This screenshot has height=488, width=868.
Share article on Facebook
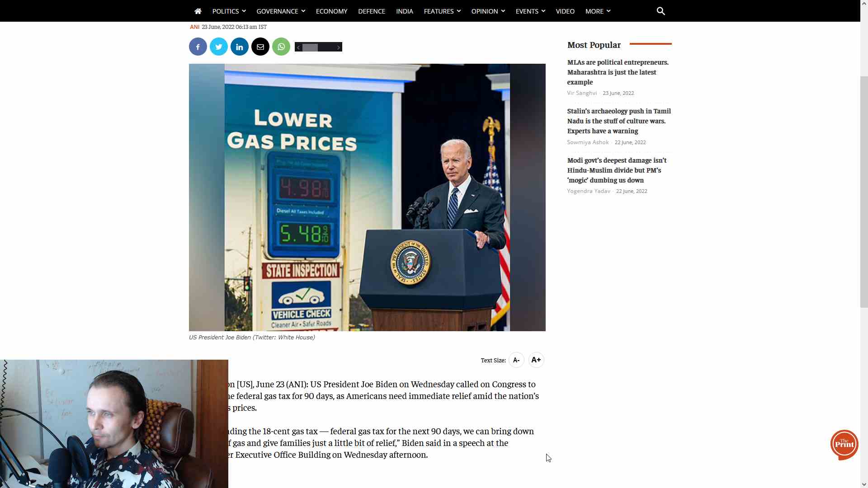click(198, 47)
